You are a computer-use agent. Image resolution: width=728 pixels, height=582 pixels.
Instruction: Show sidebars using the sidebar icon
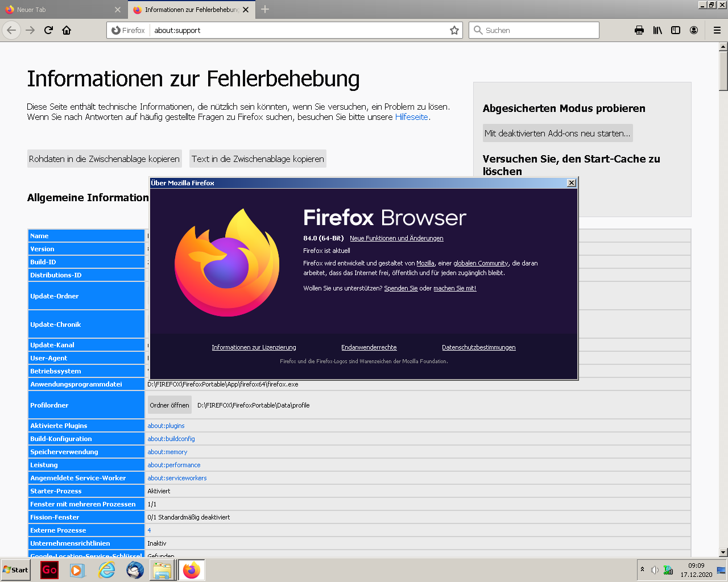tap(676, 30)
